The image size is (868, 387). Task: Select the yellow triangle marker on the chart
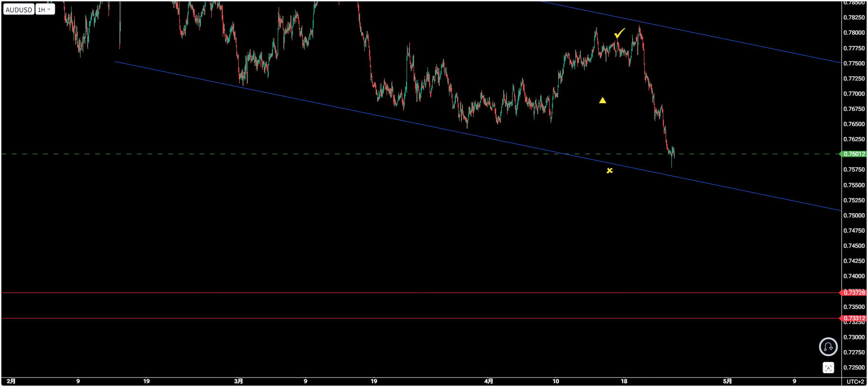603,100
